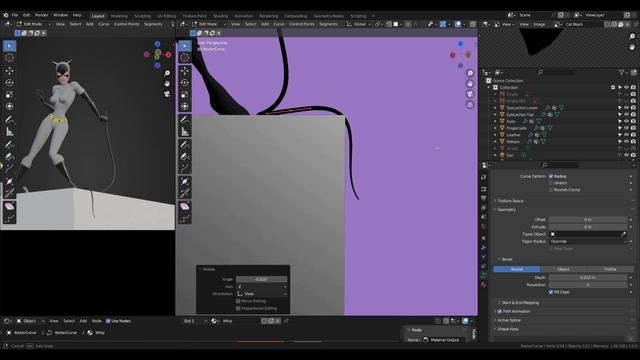The image size is (640, 360).
Task: Expand the Texture Space panel
Action: pyautogui.click(x=510, y=201)
